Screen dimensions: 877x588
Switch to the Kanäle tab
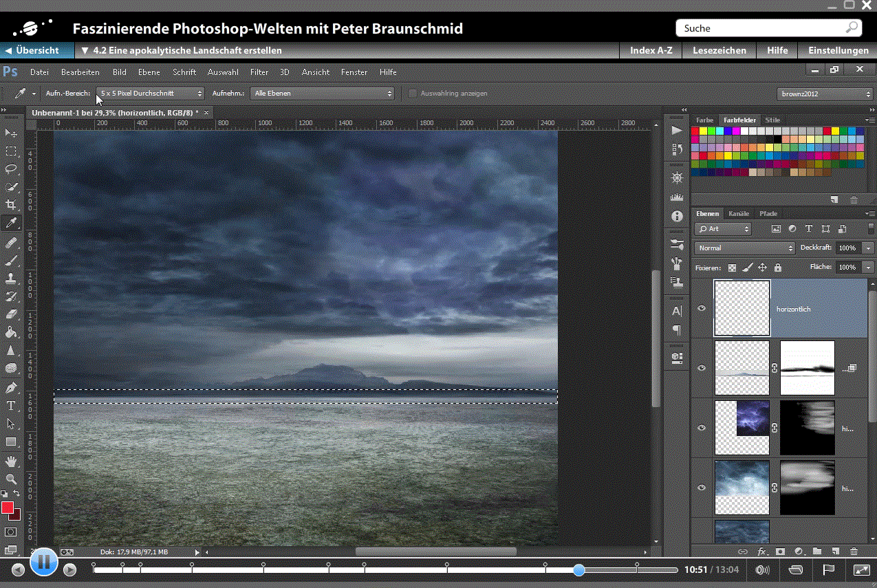739,213
